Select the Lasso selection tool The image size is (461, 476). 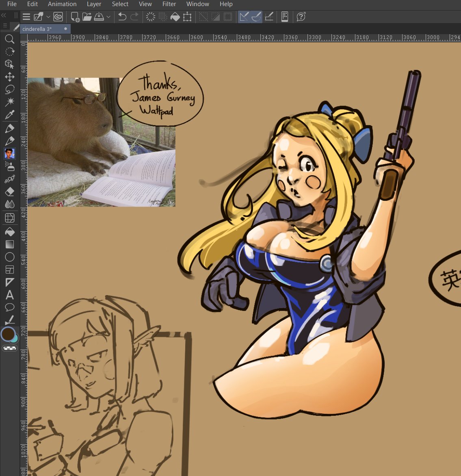[x=10, y=89]
